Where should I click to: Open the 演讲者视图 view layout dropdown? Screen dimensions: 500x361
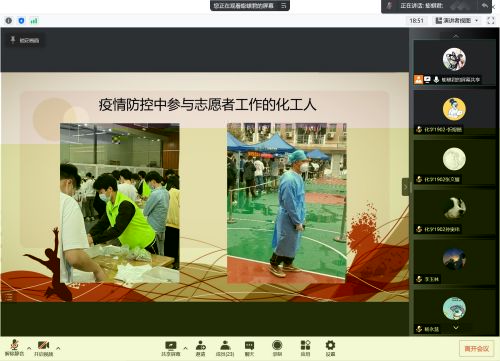(x=457, y=21)
